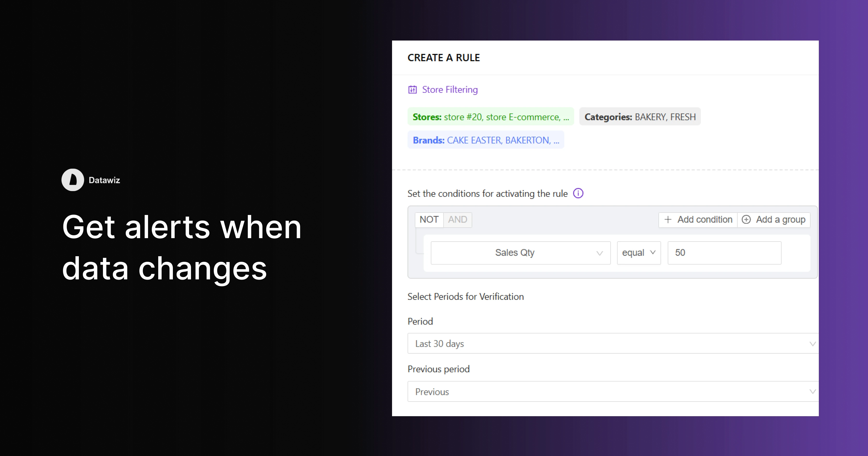The height and width of the screenshot is (456, 868).
Task: Click the condition value field showing 50
Action: [724, 253]
